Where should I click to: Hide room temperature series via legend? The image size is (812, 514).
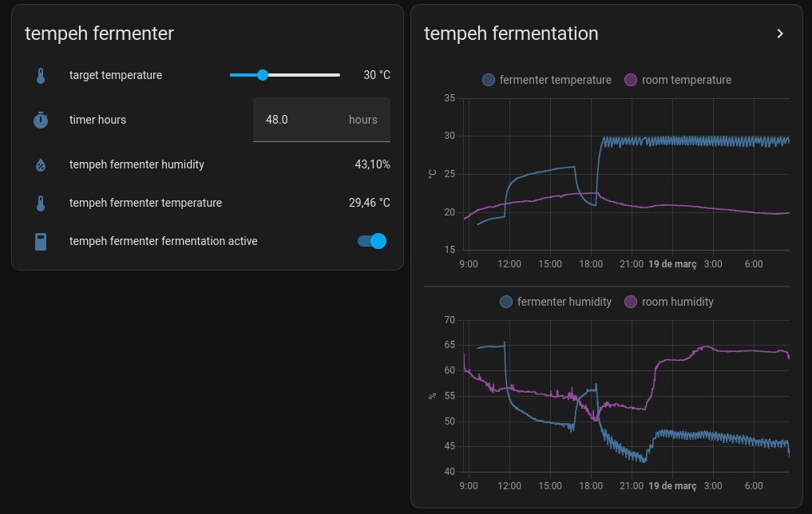click(x=677, y=80)
